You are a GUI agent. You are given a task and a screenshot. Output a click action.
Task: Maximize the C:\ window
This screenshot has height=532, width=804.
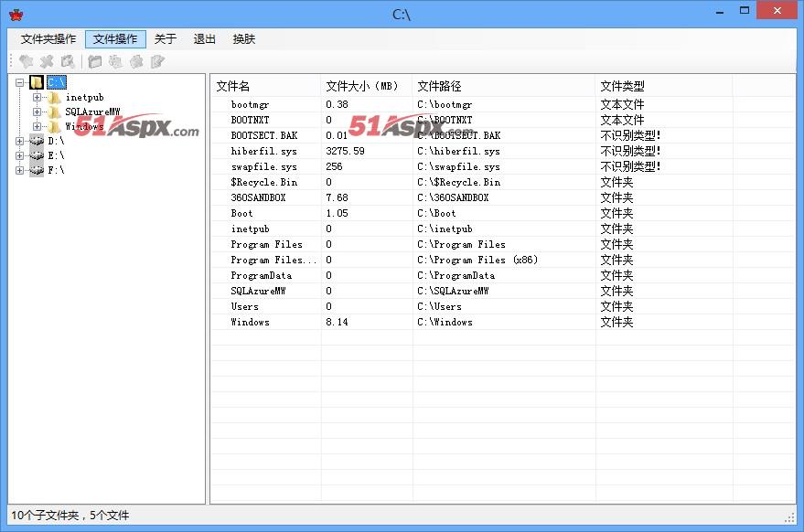[745, 10]
